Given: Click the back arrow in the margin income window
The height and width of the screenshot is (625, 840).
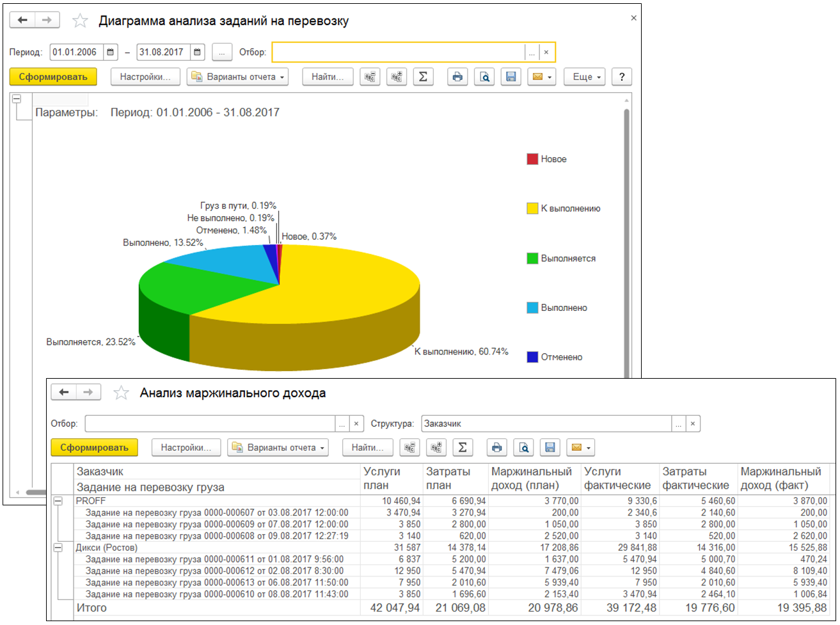Looking at the screenshot, I should 63,392.
